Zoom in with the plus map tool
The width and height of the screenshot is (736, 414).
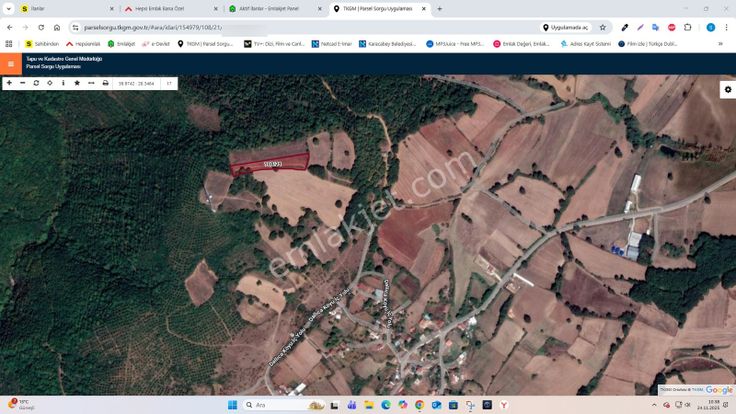pos(9,83)
